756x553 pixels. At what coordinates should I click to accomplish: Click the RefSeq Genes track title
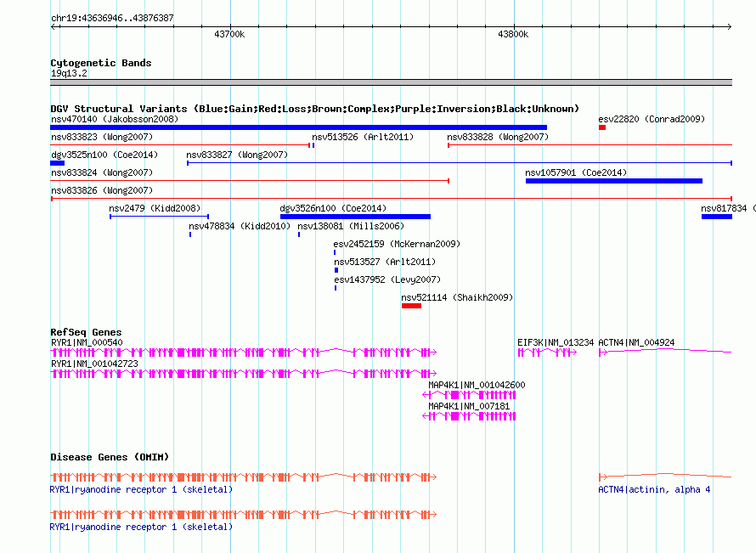[86, 332]
